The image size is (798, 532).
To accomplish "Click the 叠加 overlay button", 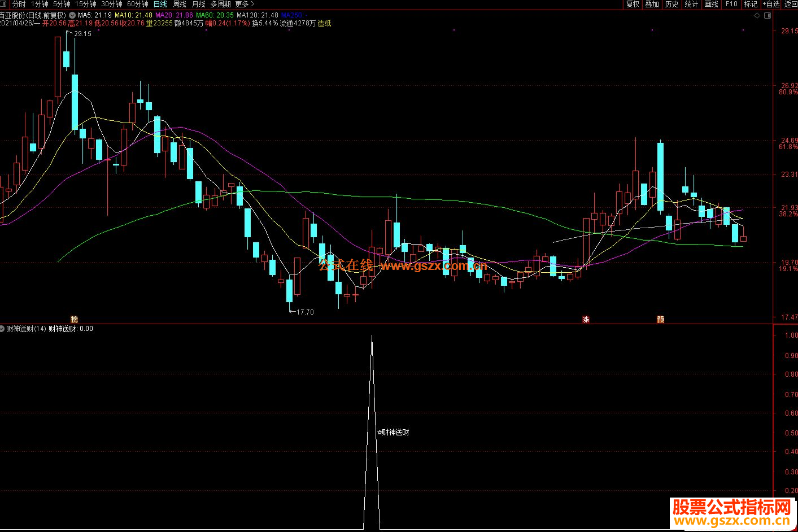I will [x=652, y=4].
